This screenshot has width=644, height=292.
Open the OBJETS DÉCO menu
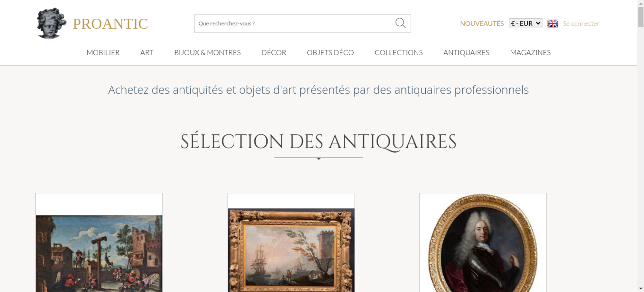pos(330,52)
